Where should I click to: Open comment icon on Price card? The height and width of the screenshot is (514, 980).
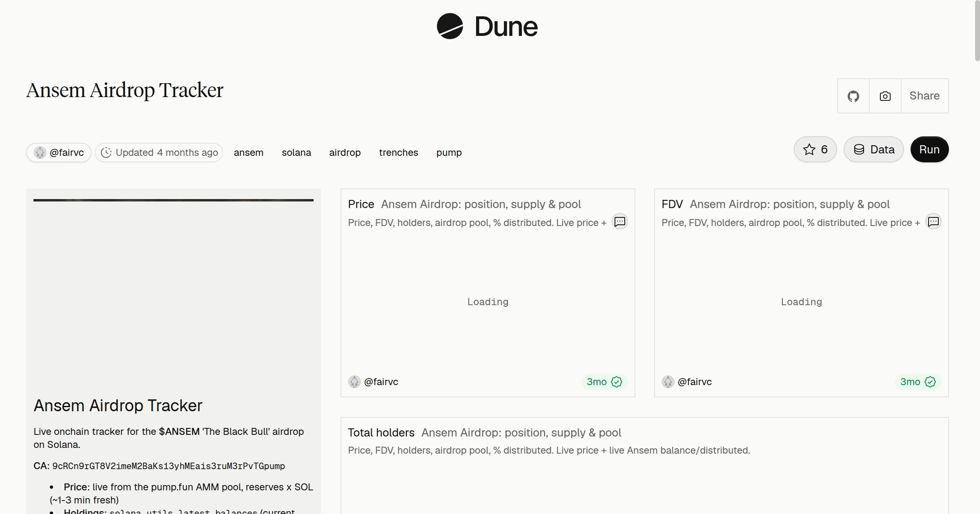620,222
